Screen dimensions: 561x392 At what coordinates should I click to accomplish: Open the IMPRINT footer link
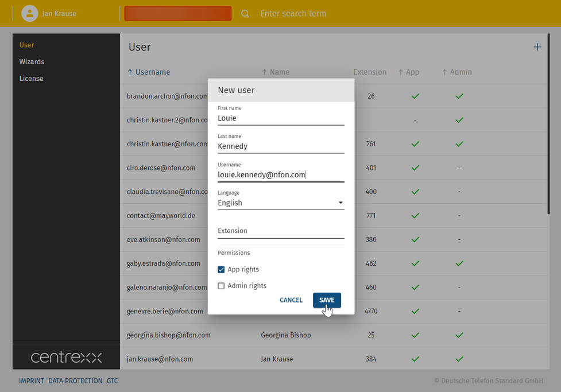coord(32,381)
